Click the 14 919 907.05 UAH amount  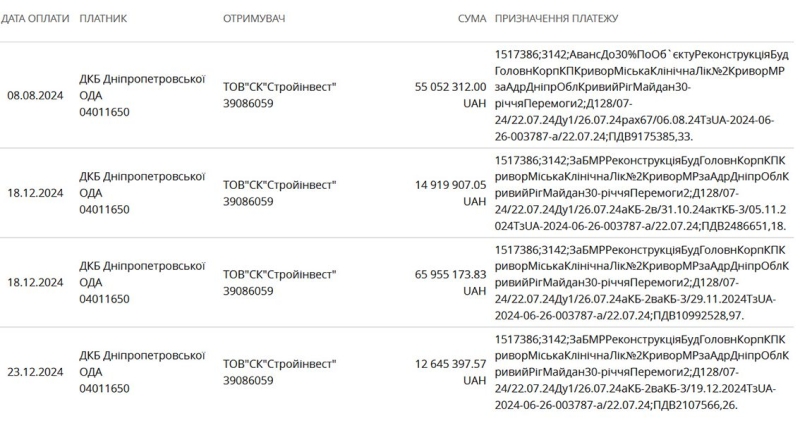(451, 193)
